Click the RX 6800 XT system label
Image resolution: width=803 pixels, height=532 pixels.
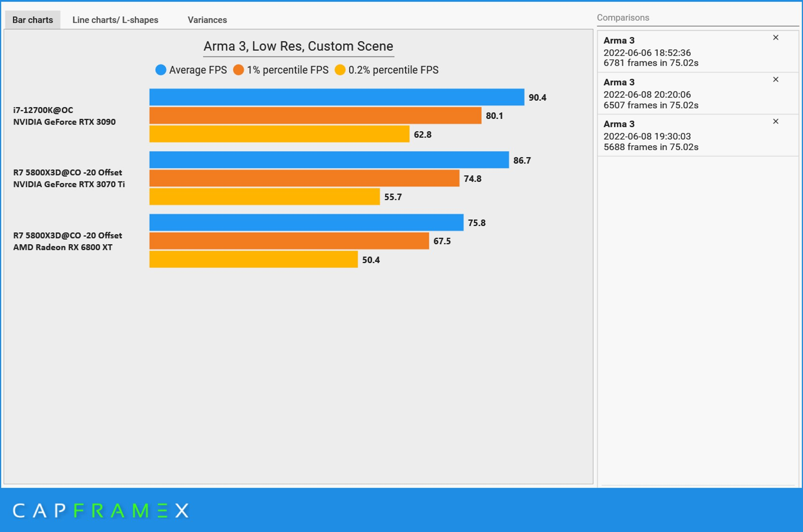67,241
